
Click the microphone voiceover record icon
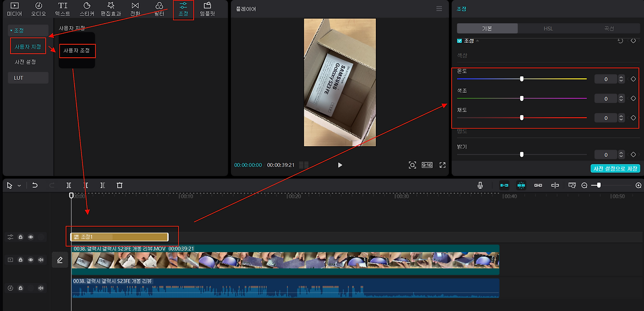point(480,185)
